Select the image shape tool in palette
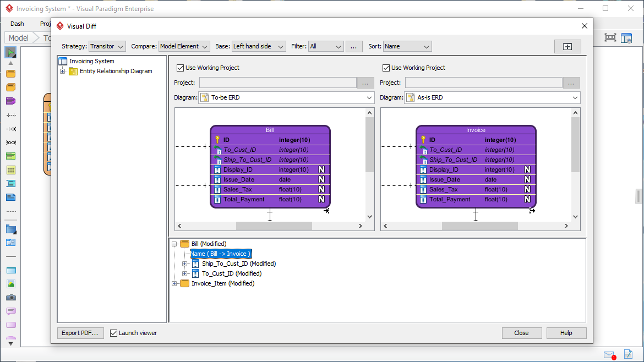 10,284
